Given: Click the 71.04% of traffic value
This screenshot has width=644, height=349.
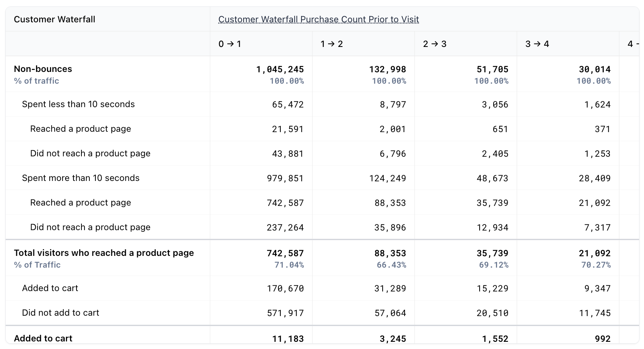Looking at the screenshot, I should pos(289,265).
